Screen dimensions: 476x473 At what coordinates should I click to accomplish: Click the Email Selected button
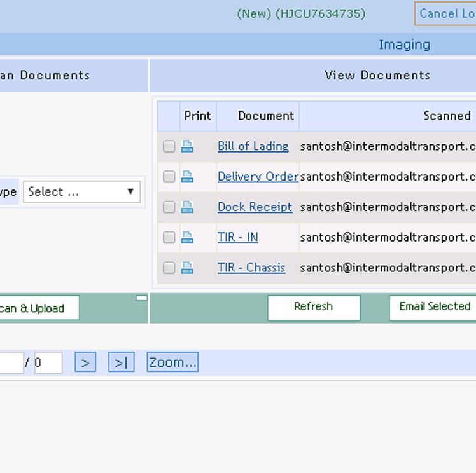[x=434, y=307]
